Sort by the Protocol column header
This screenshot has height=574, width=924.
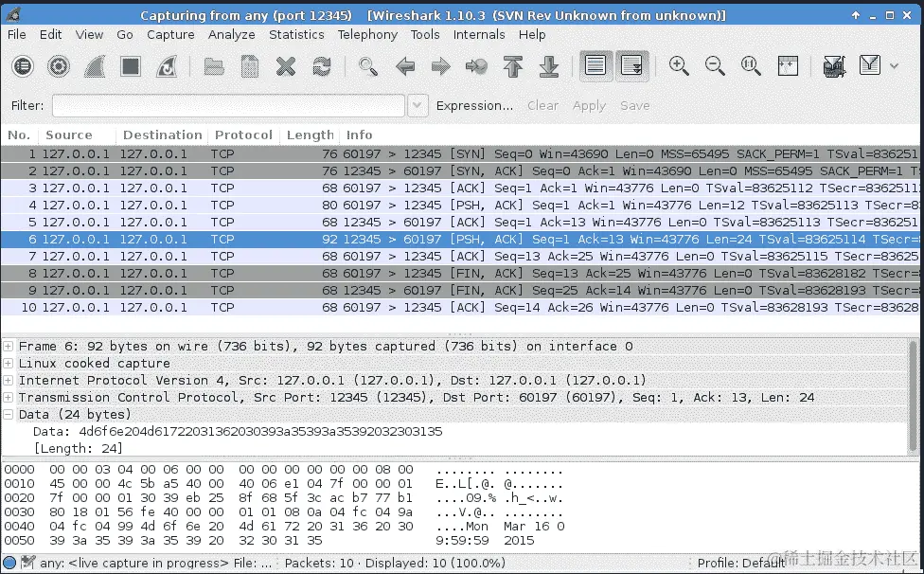click(243, 135)
